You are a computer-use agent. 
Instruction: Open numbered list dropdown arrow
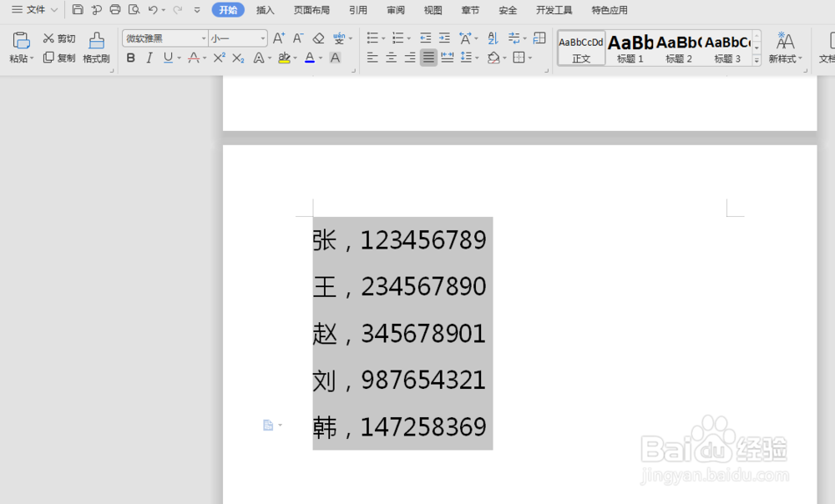coord(409,38)
